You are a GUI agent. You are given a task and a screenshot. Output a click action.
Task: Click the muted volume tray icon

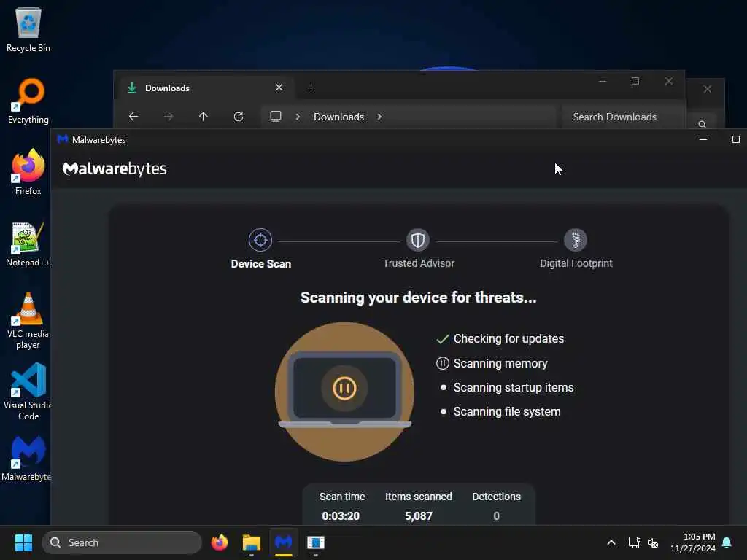[x=653, y=542]
